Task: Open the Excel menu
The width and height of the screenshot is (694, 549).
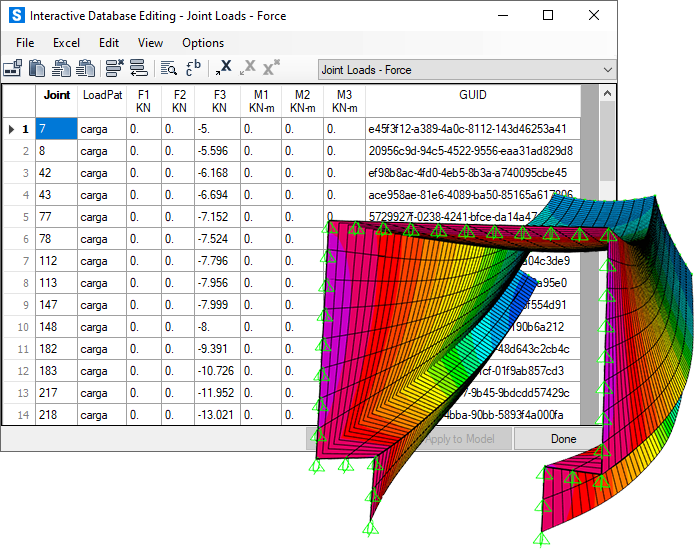Action: (x=67, y=43)
